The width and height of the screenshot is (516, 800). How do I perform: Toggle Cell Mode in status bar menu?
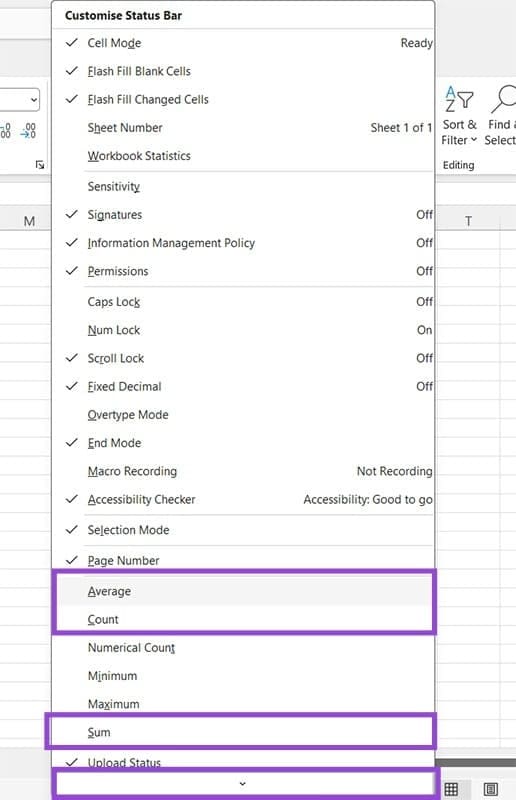click(243, 43)
